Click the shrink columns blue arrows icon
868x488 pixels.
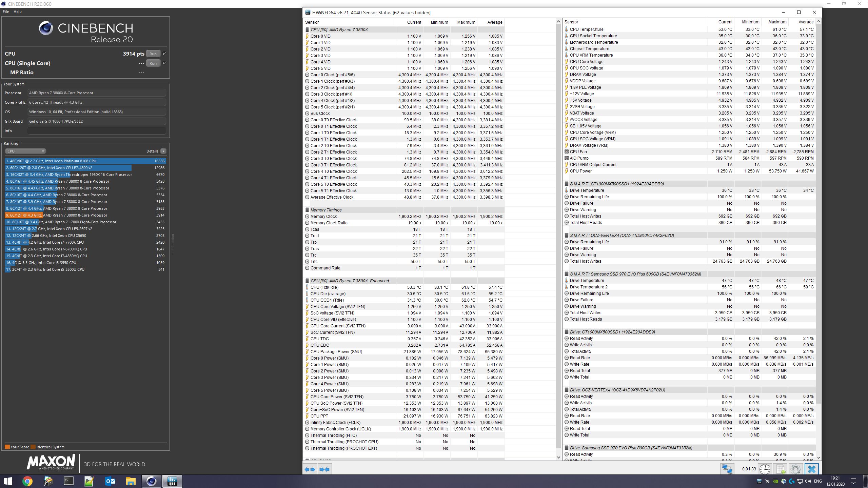click(x=324, y=469)
